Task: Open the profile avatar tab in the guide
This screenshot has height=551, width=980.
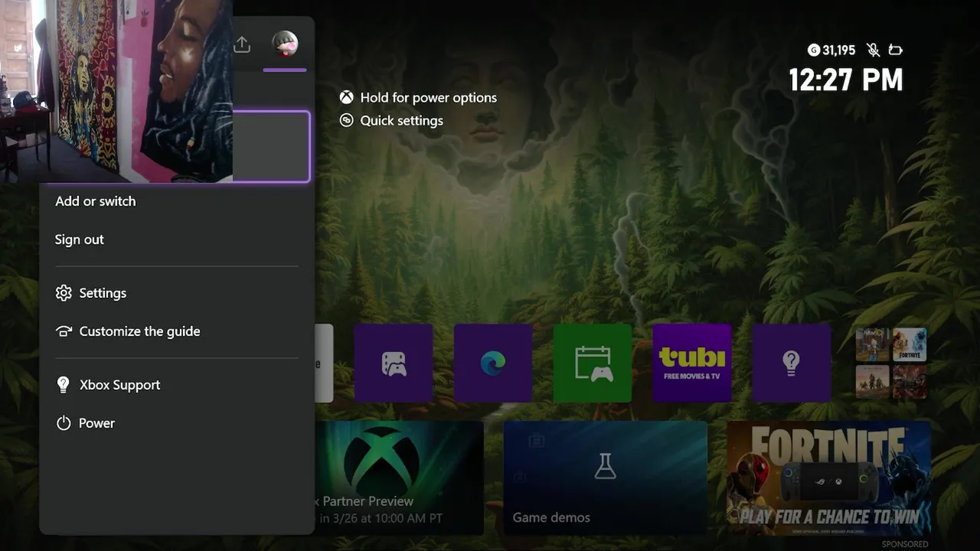Action: (285, 44)
